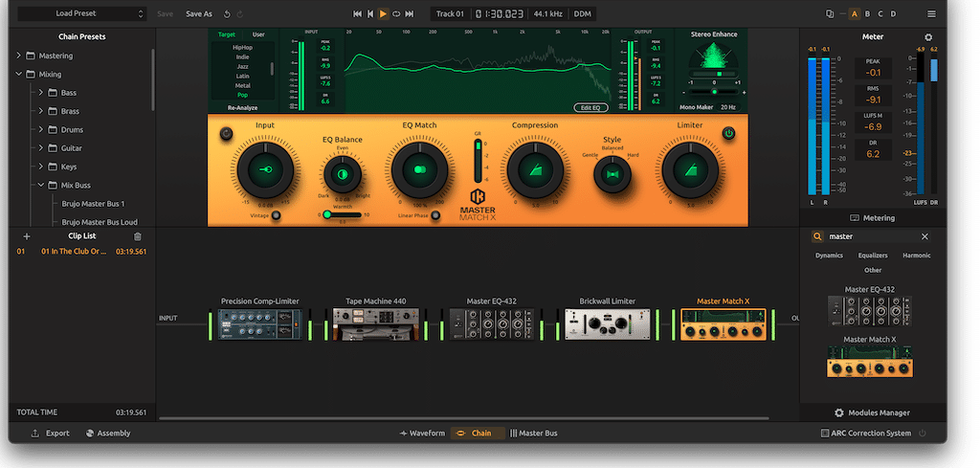Filter modules by Dynamics
The height and width of the screenshot is (468, 980).
830,256
